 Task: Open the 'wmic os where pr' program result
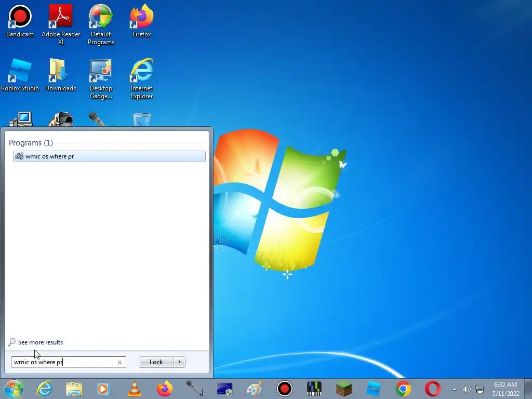[x=109, y=156]
